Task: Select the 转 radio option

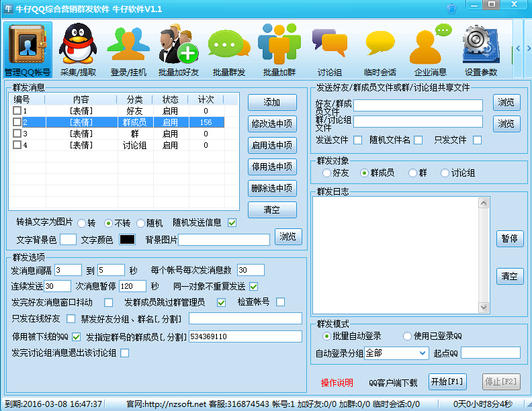Action: pyautogui.click(x=81, y=223)
